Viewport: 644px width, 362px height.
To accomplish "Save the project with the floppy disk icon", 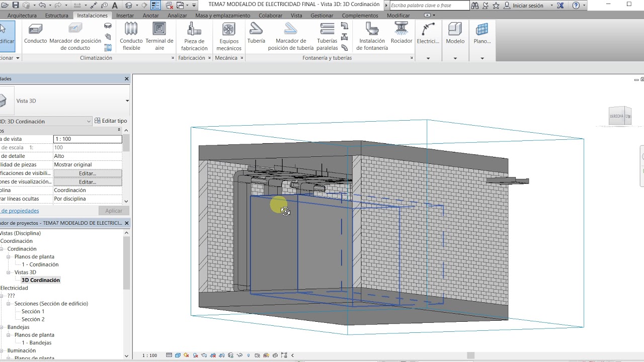I will click(16, 5).
